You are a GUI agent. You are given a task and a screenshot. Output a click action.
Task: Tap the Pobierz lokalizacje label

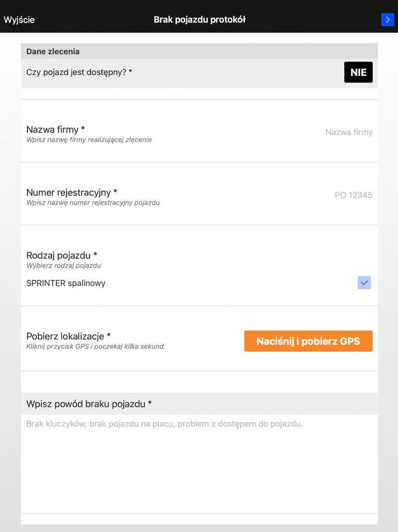click(x=68, y=336)
